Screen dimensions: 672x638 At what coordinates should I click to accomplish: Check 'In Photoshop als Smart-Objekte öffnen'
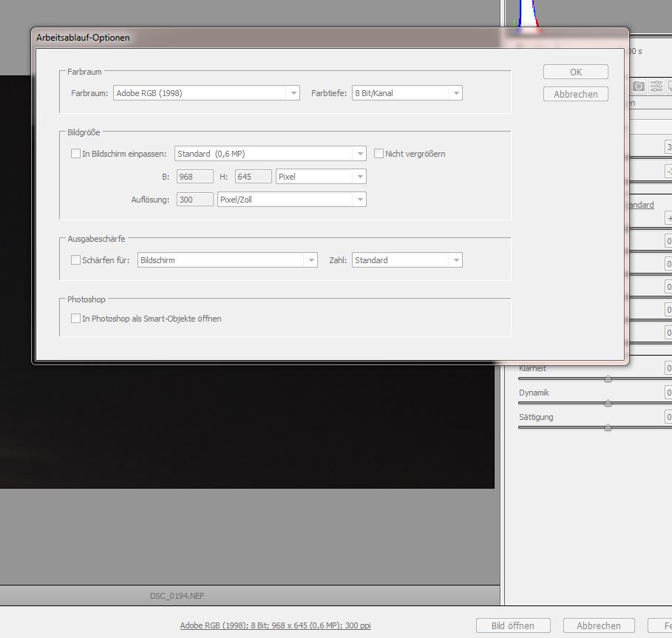[x=76, y=318]
